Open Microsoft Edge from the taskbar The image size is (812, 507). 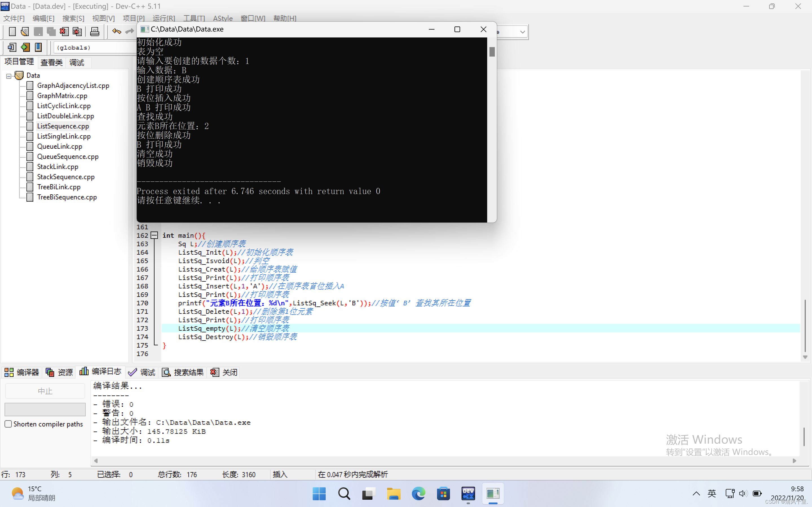pyautogui.click(x=418, y=493)
